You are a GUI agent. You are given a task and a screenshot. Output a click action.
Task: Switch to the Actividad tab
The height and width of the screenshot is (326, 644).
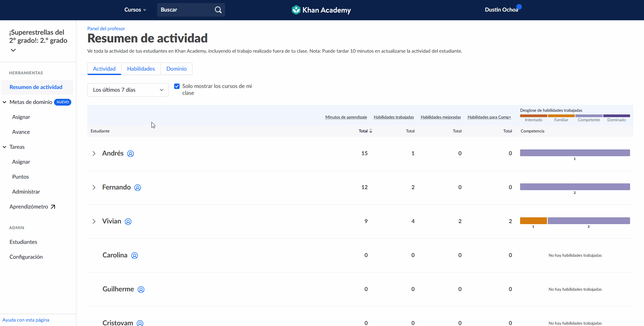pyautogui.click(x=104, y=69)
